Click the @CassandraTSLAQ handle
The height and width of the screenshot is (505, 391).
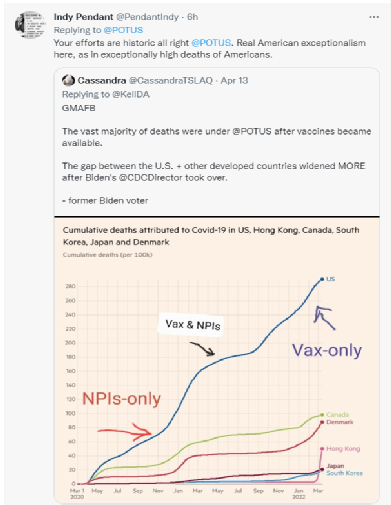point(171,80)
